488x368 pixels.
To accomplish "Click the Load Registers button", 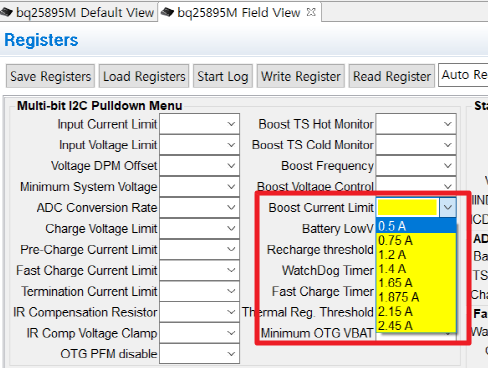I will [x=144, y=76].
